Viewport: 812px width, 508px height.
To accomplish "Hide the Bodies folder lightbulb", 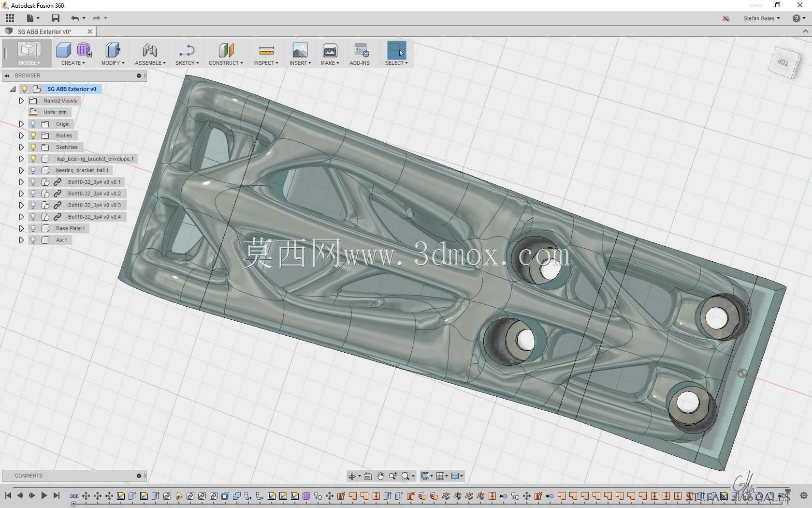I will [33, 135].
